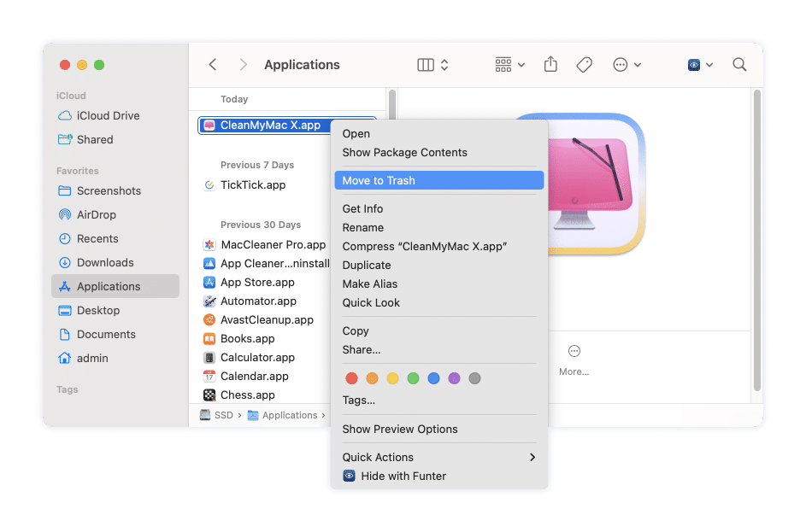The height and width of the screenshot is (532, 806).
Task: Open iCloud Drive in sidebar
Action: [x=116, y=115]
